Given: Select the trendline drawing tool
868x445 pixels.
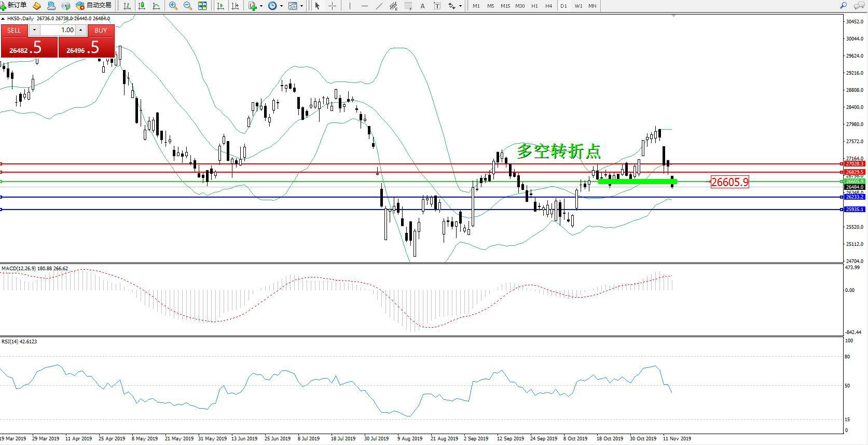Looking at the screenshot, I should pyautogui.click(x=379, y=6).
